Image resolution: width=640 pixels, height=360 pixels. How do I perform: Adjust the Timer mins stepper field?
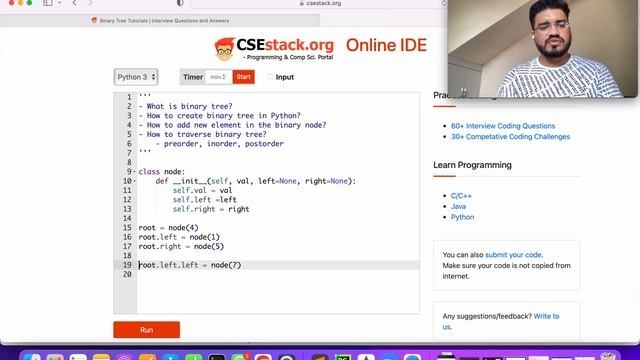(x=218, y=77)
